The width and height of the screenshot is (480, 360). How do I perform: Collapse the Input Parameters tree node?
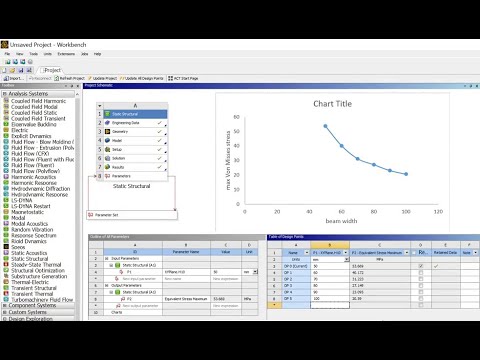tap(107, 258)
